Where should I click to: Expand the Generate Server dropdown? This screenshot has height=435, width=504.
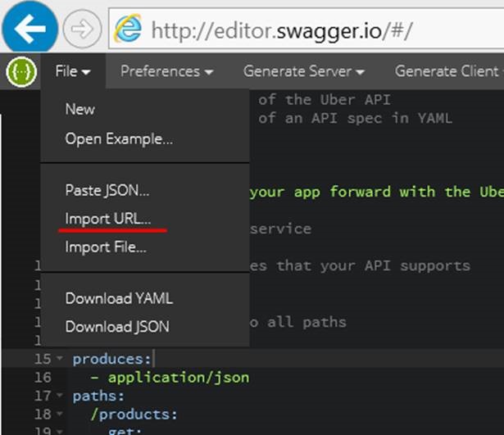(304, 71)
